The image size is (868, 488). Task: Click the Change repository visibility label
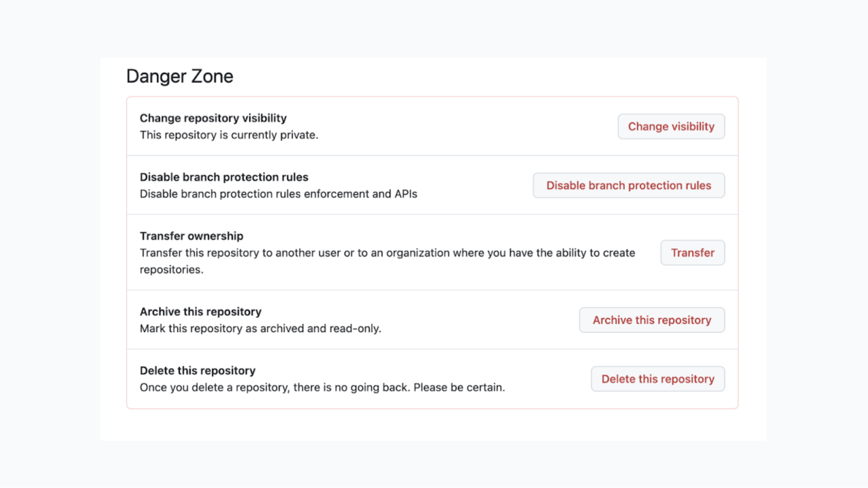(x=213, y=118)
